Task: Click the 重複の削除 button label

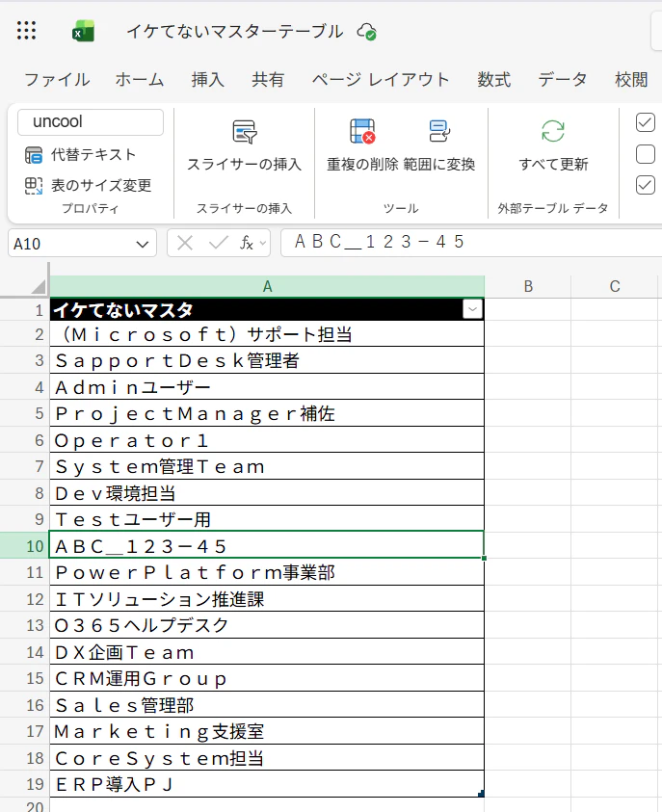Action: (362, 164)
